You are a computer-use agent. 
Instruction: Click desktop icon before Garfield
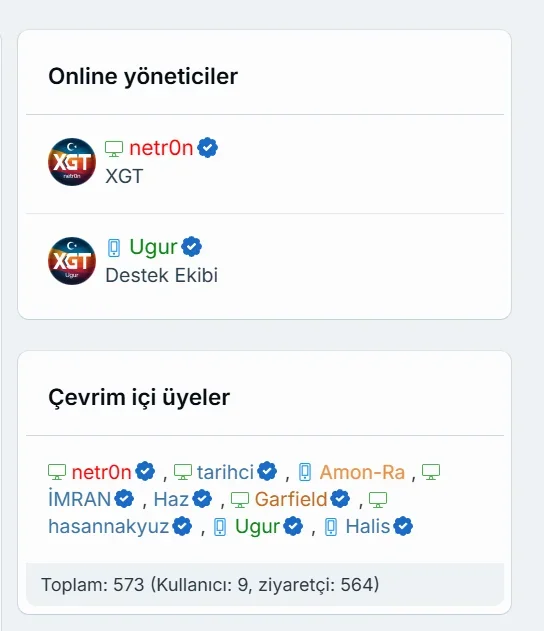point(240,500)
